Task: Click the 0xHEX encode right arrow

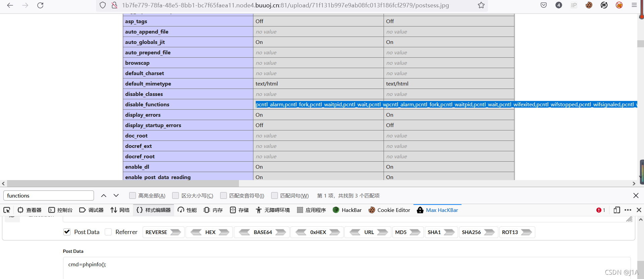Action: (335, 232)
